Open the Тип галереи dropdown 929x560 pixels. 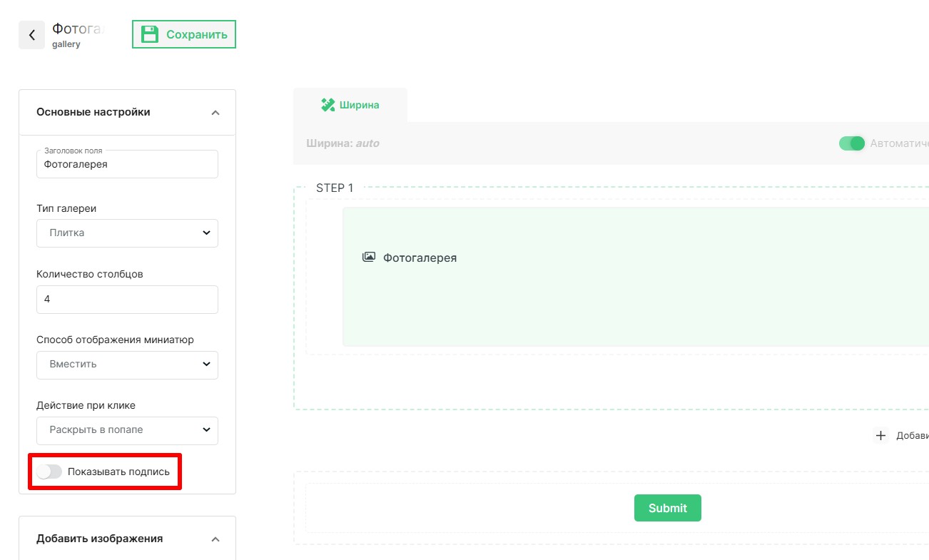pyautogui.click(x=127, y=233)
